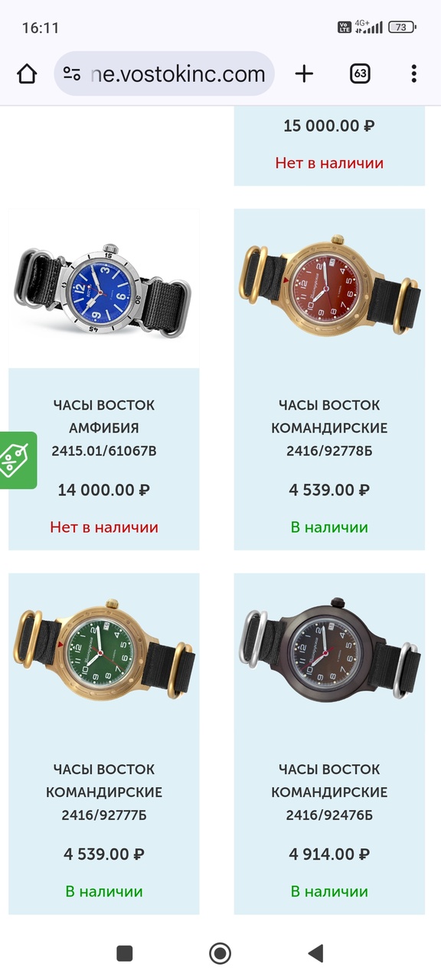
Task: Tap Android recent apps square button
Action: (125, 952)
